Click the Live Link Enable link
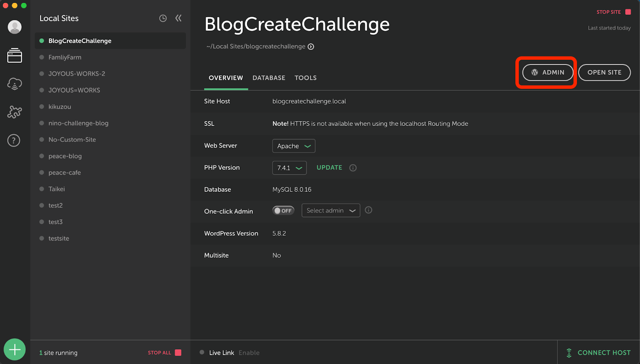Image resolution: width=640 pixels, height=364 pixels. (x=249, y=353)
